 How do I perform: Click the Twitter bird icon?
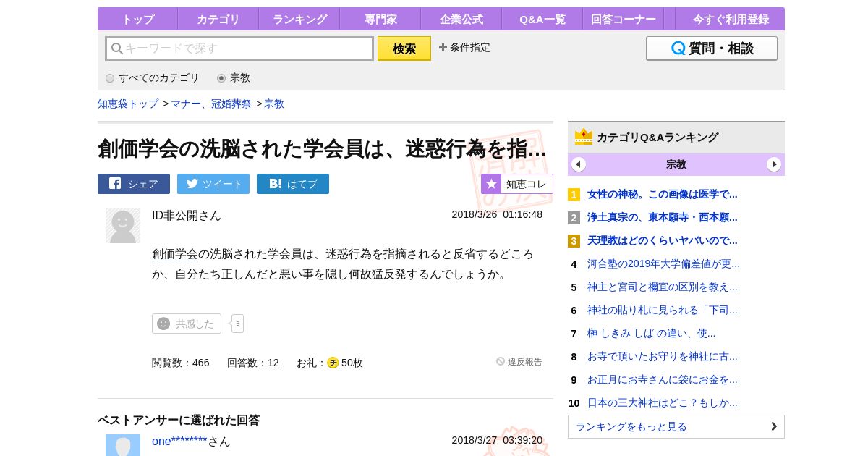point(192,184)
